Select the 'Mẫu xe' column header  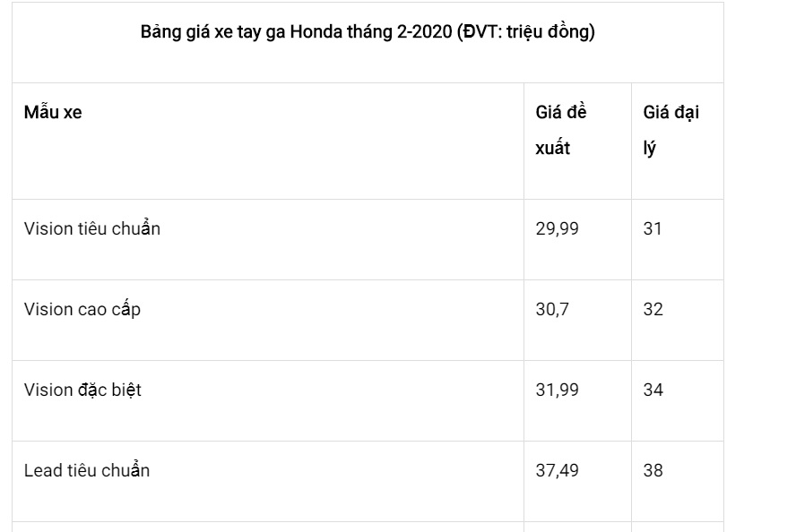point(53,113)
